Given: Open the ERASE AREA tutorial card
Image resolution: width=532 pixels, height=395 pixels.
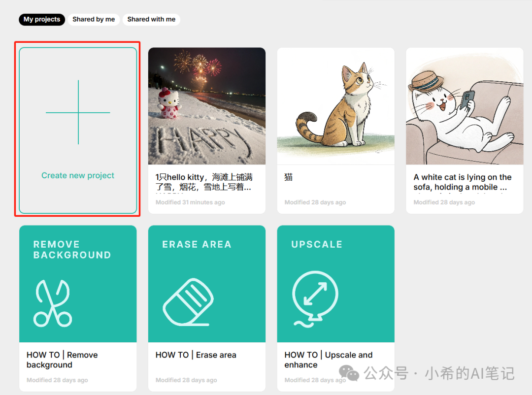Looking at the screenshot, I should 207,283.
